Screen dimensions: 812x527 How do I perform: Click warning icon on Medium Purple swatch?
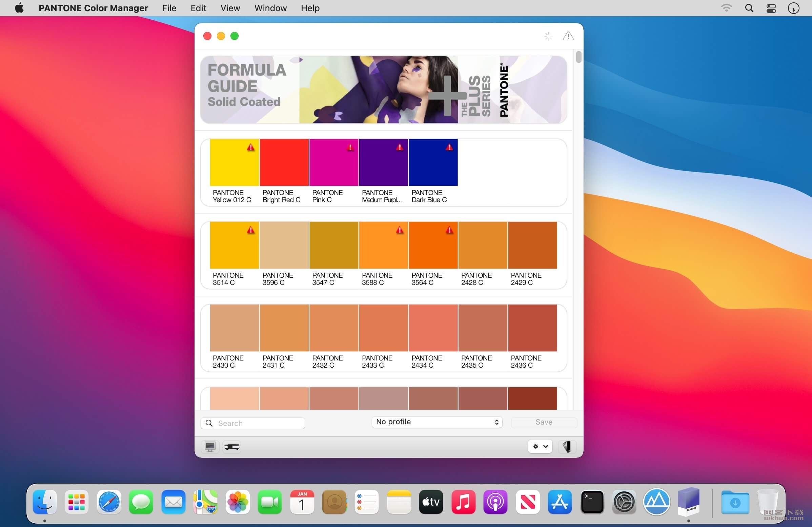click(400, 148)
